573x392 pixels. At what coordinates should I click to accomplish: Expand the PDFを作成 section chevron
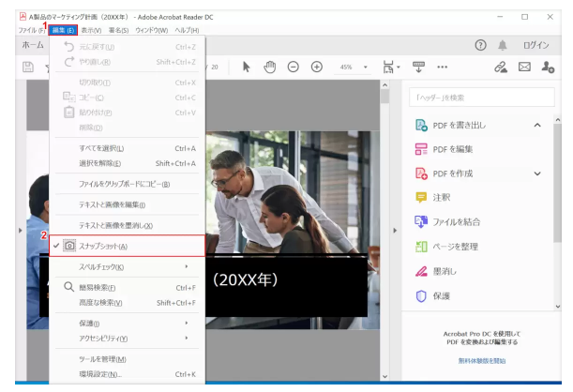[x=537, y=173]
